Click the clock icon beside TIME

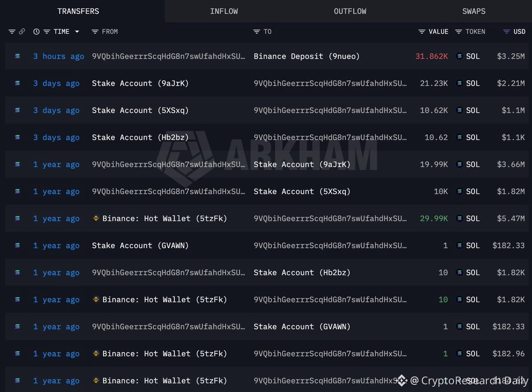(x=36, y=31)
